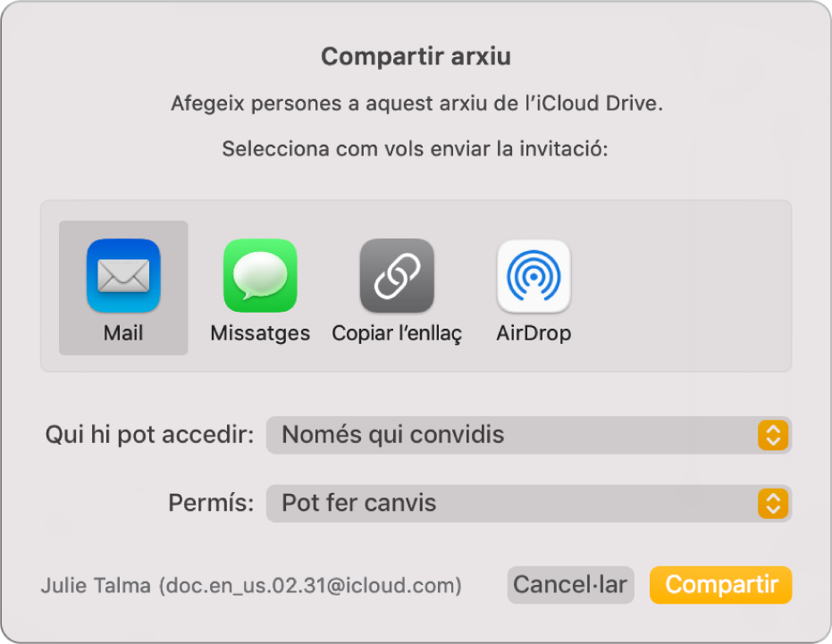
Task: Choose the Missatges speech bubble icon
Action: coord(260,275)
